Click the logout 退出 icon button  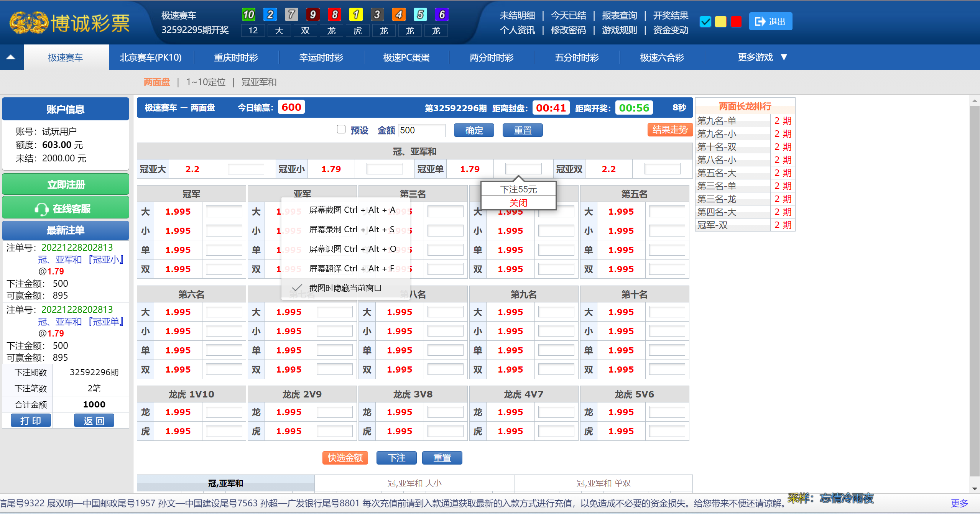coord(770,21)
